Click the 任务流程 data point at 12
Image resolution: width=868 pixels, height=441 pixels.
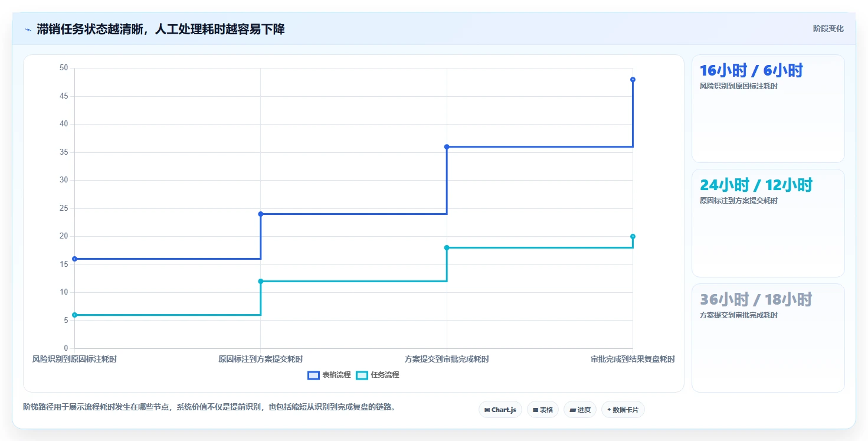(x=261, y=281)
